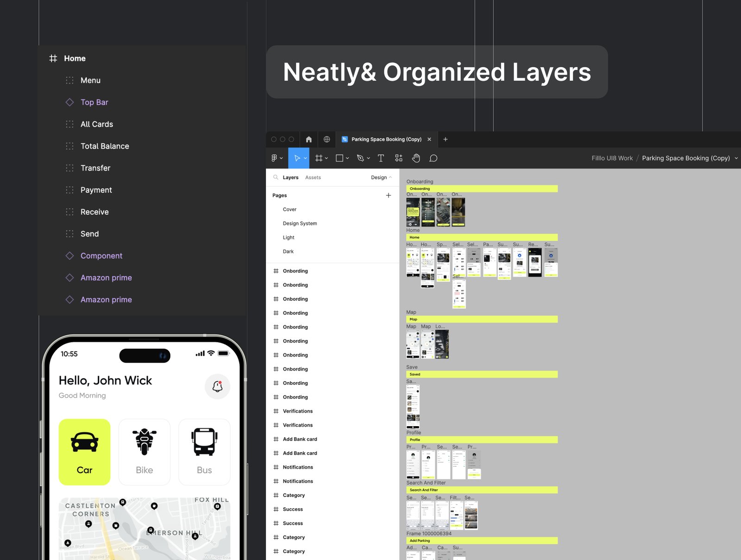Select the Car option card
Viewport: 741px width, 560px height.
click(85, 452)
